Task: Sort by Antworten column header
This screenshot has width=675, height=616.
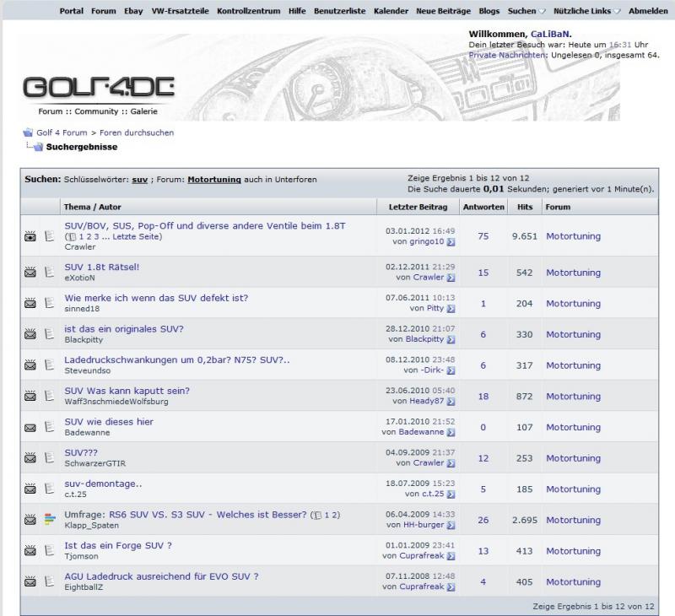Action: pos(483,207)
